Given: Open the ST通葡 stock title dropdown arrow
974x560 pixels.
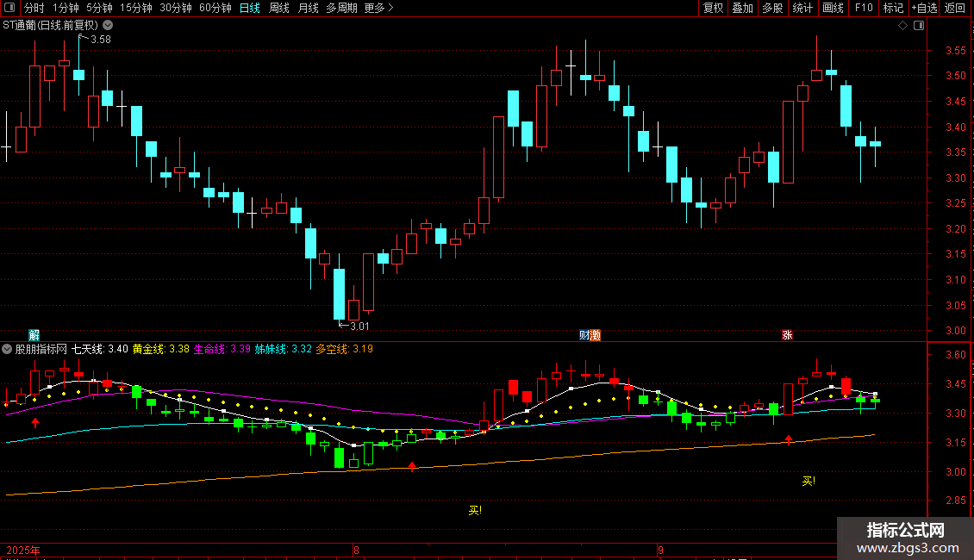Looking at the screenshot, I should click(x=108, y=26).
